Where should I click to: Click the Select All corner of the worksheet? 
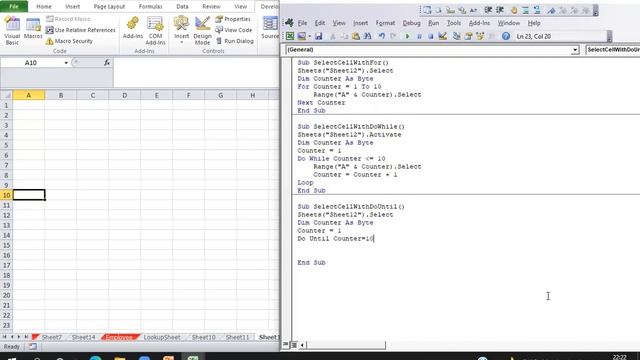click(6, 95)
